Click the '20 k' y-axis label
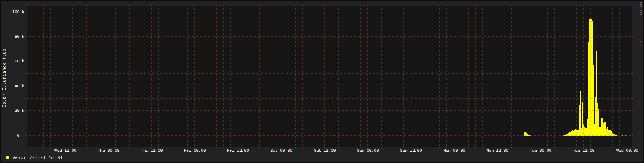The width and height of the screenshot is (644, 163). click(x=20, y=111)
